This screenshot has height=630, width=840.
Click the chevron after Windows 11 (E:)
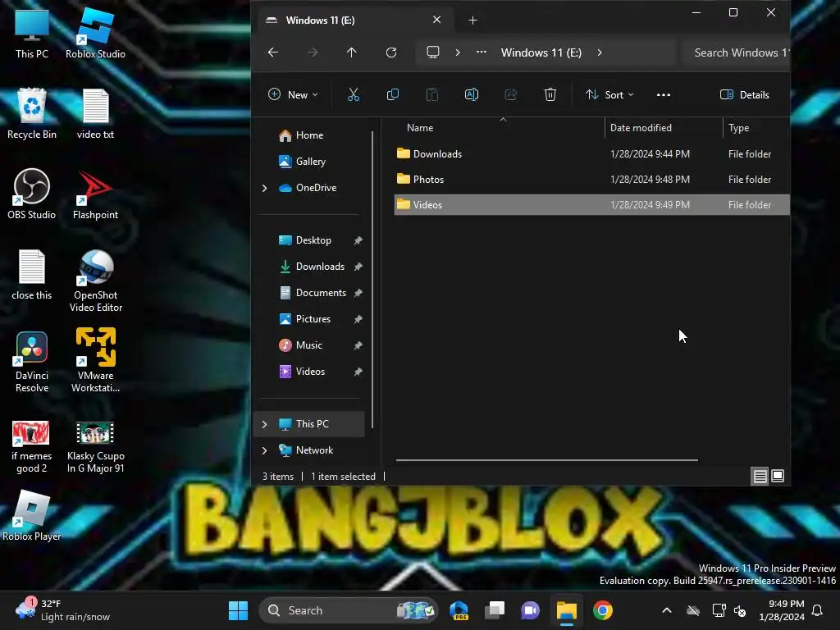coord(600,52)
